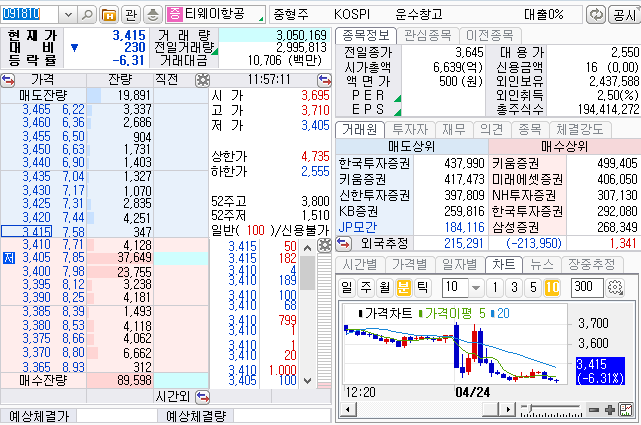Expand the stock code dropdown arrow
This screenshot has height=425, width=641.
68,15
